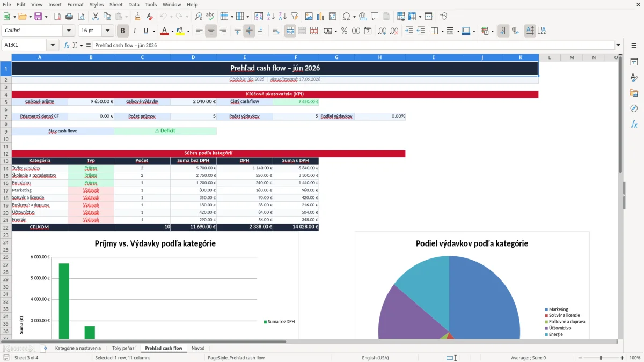The image size is (644, 362).
Task: Click the zoom slider handle
Action: [601, 358]
